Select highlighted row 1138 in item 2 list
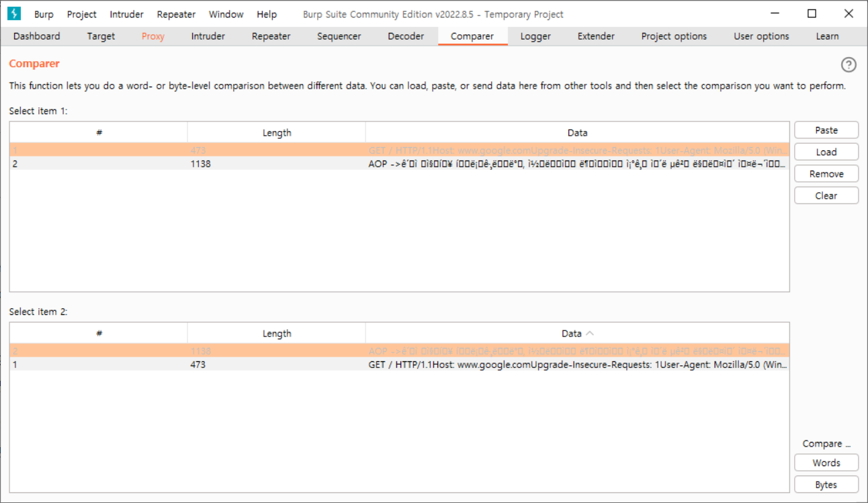This screenshot has height=503, width=868. pyautogui.click(x=399, y=351)
